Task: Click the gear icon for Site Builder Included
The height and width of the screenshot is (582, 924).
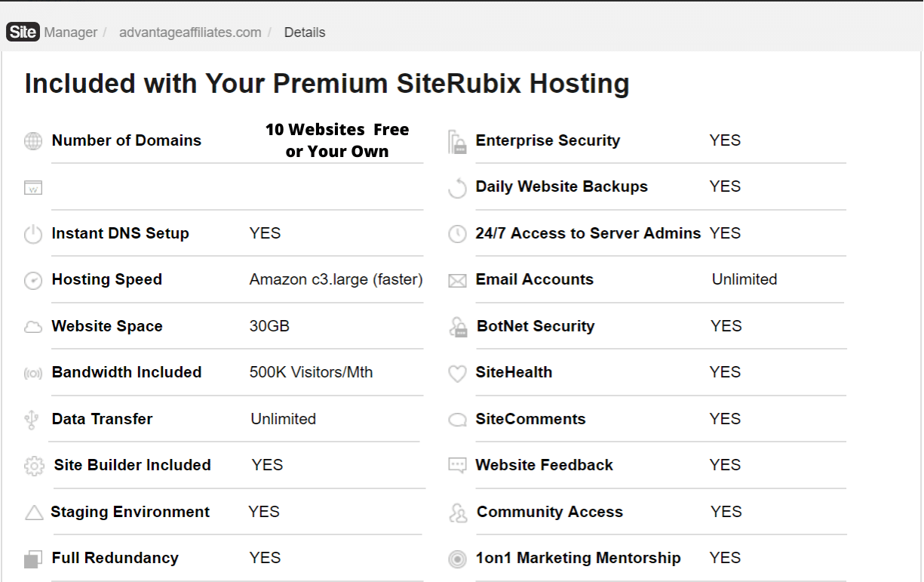Action: point(34,467)
